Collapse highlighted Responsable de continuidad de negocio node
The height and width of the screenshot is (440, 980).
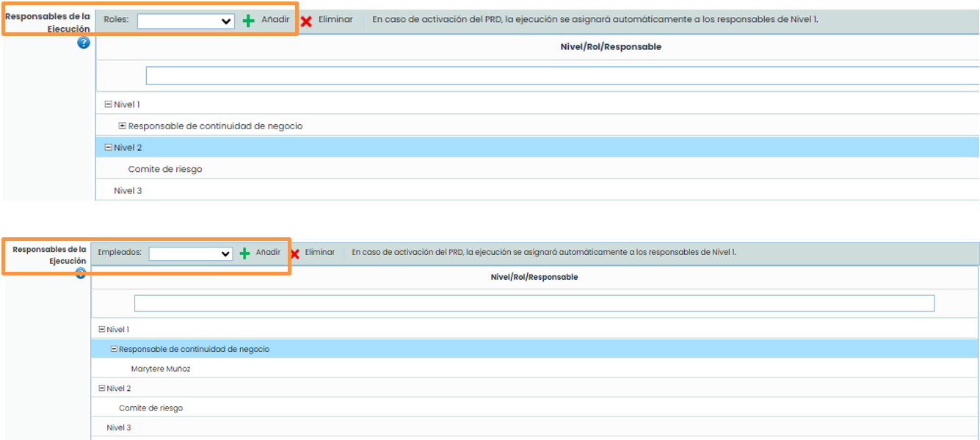coord(114,349)
